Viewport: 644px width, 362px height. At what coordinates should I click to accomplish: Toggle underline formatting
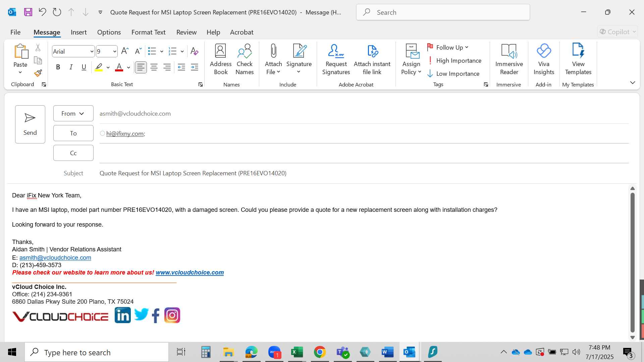pos(84,67)
